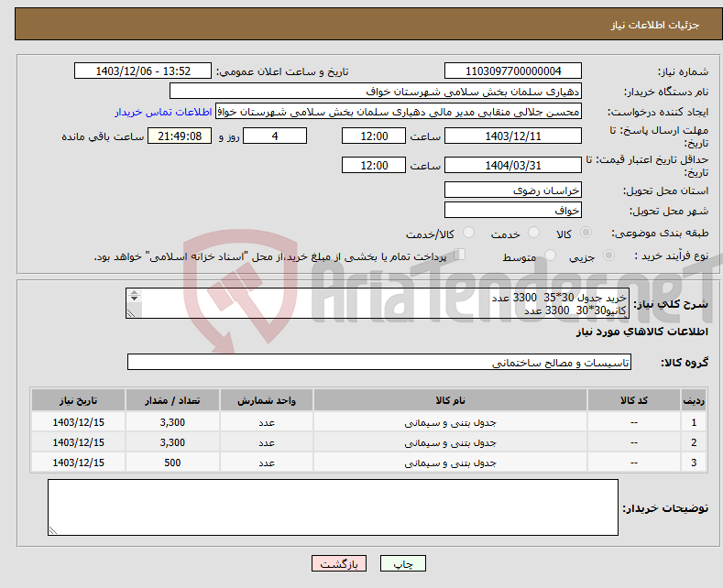Click the شرح کلی نیاز text area
The width and height of the screenshot is (723, 588).
pos(378,303)
